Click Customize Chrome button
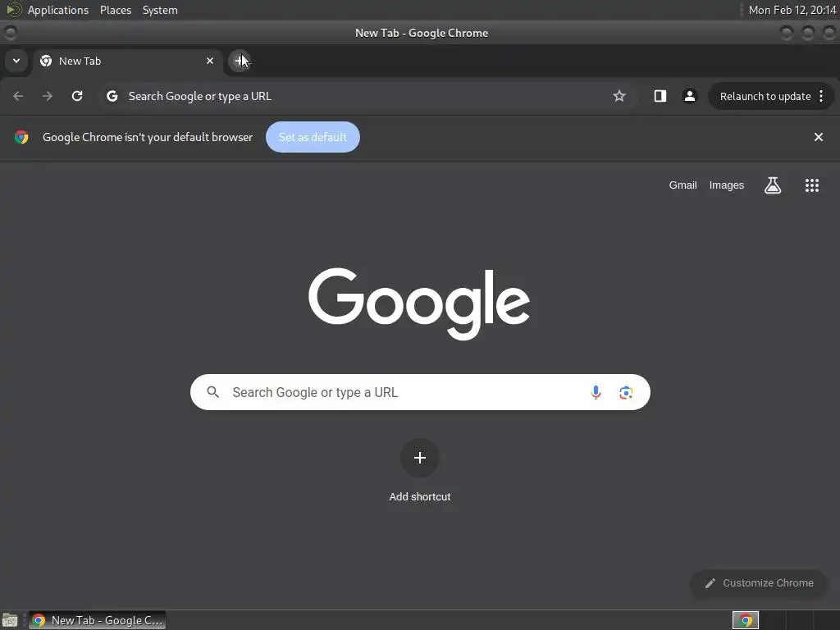 [759, 583]
